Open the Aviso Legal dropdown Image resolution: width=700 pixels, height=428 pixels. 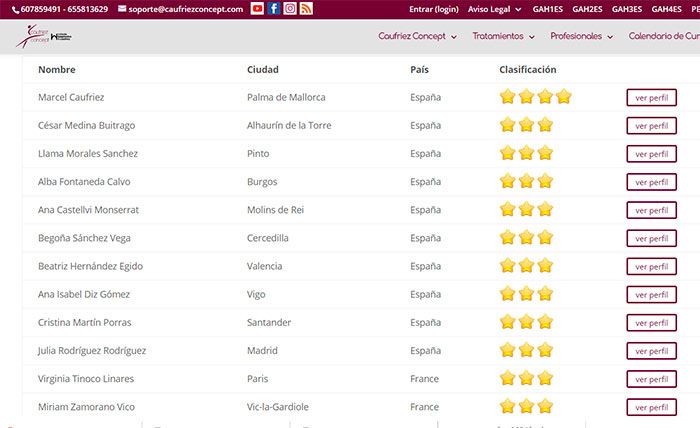(494, 9)
